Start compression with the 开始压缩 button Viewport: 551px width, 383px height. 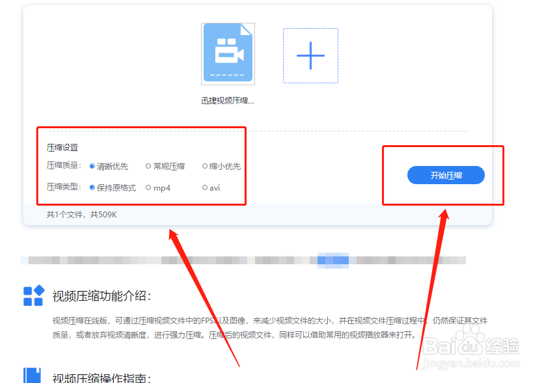pos(446,175)
